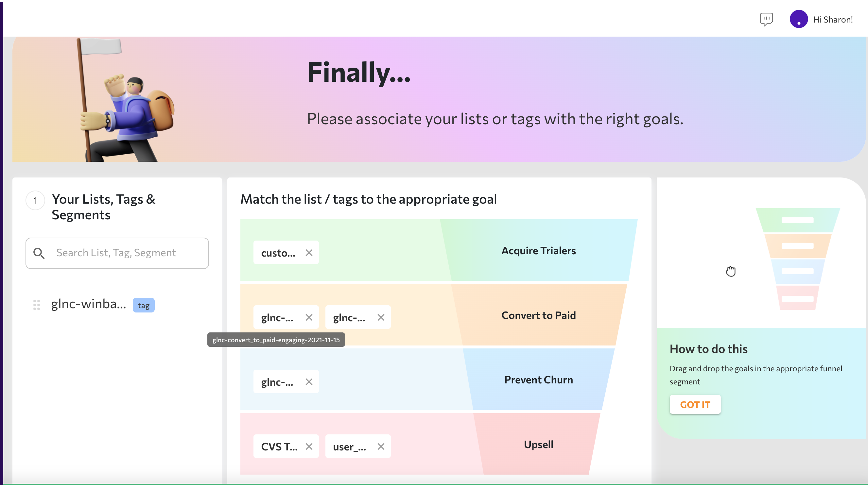Click the purple user avatar
Viewport: 868px width, 488px height.
point(799,19)
